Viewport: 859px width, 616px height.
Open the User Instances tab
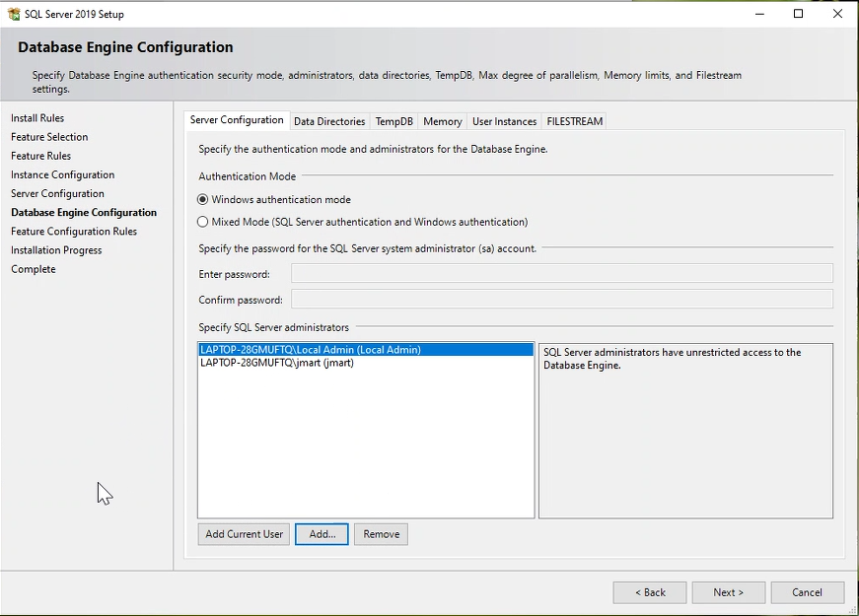coord(504,121)
